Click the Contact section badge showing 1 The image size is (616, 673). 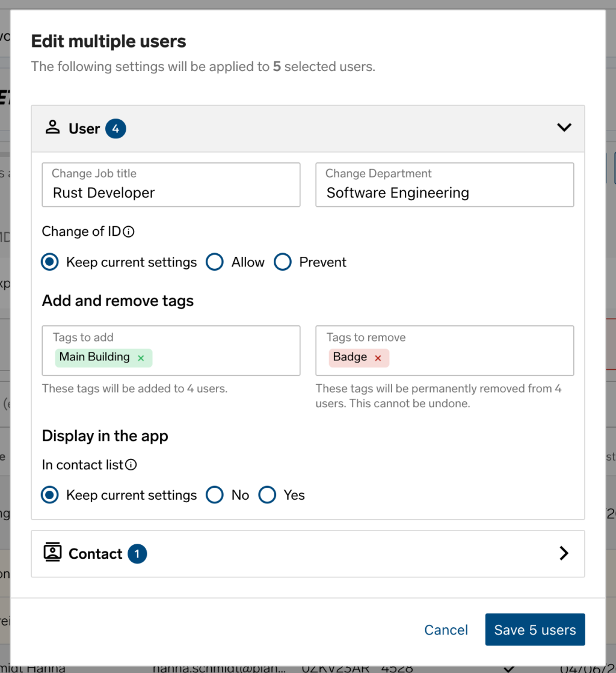137,554
